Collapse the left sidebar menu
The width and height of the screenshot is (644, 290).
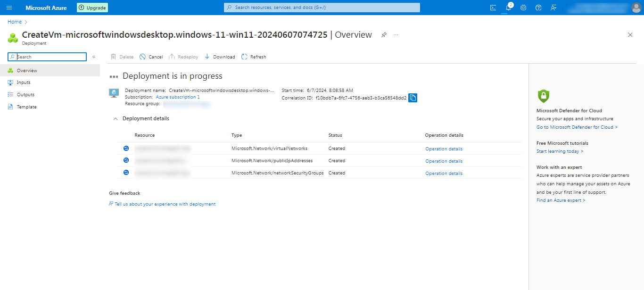pos(94,57)
